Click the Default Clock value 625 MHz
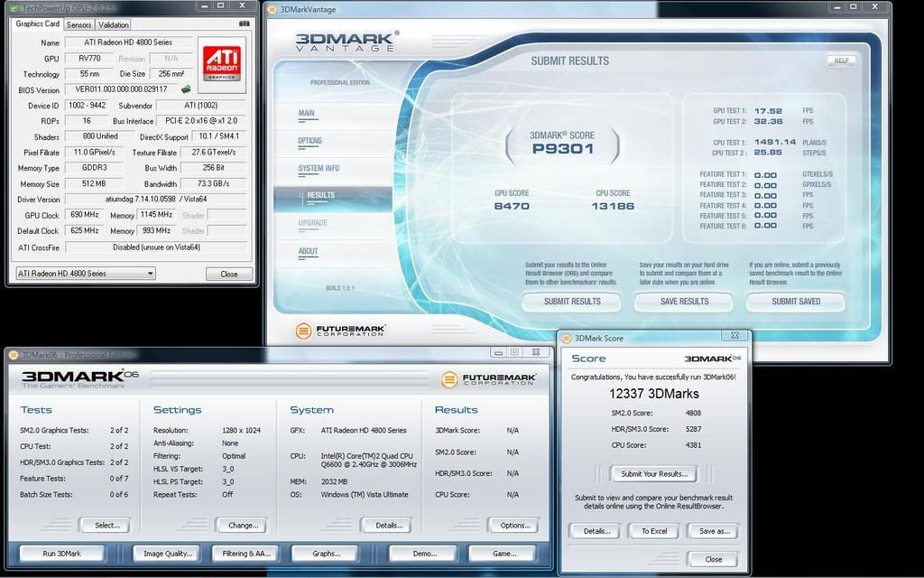 tap(85, 230)
